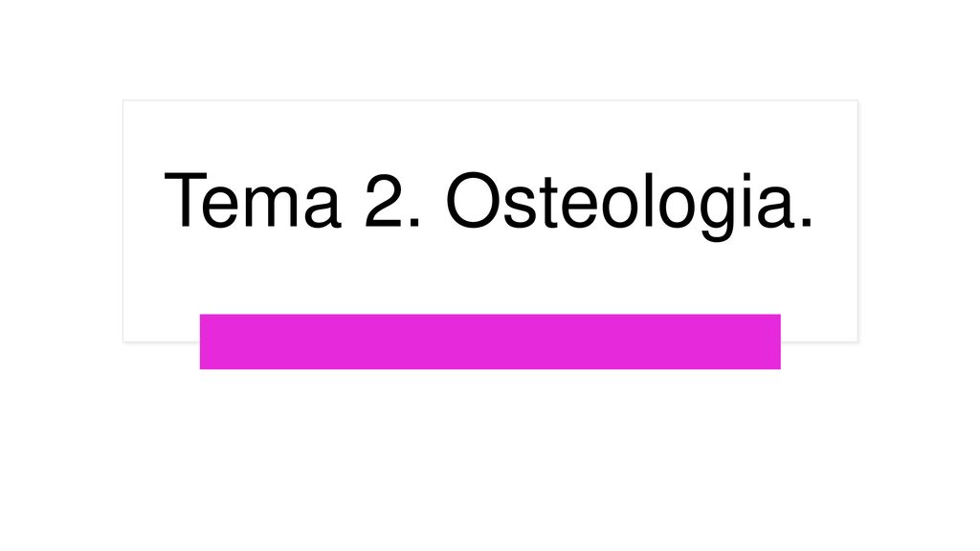Click the letter "l" in Osteologia
The width and height of the screenshot is (980, 551).
(x=648, y=201)
